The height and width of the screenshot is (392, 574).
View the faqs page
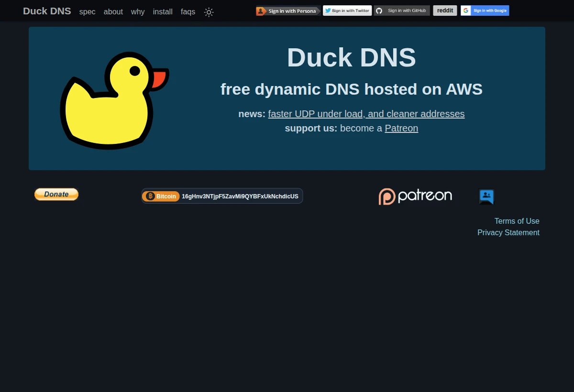(x=188, y=11)
